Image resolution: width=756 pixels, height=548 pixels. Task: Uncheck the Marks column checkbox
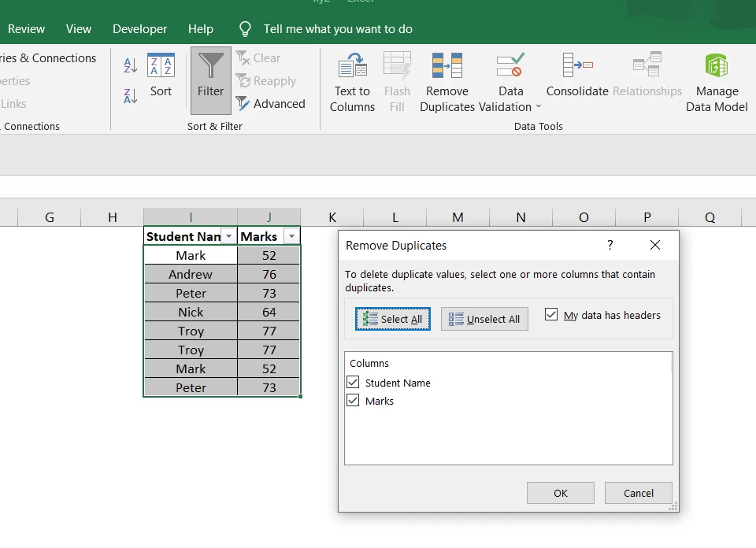tap(353, 401)
